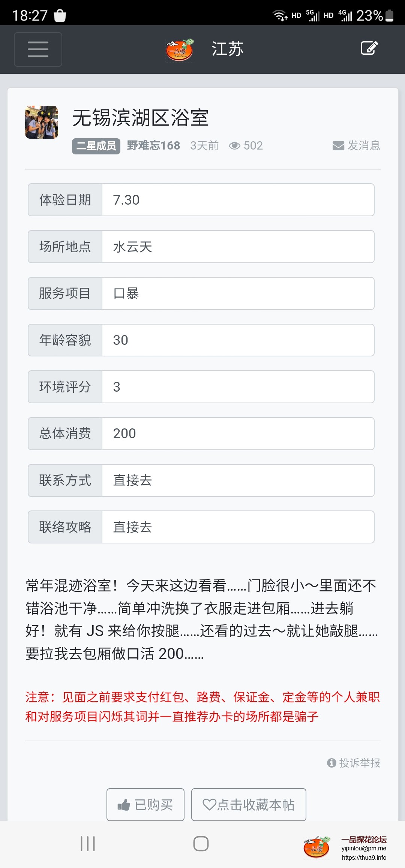The image size is (405, 868).
Task: Click the 二星成员 member badge
Action: coord(96,146)
